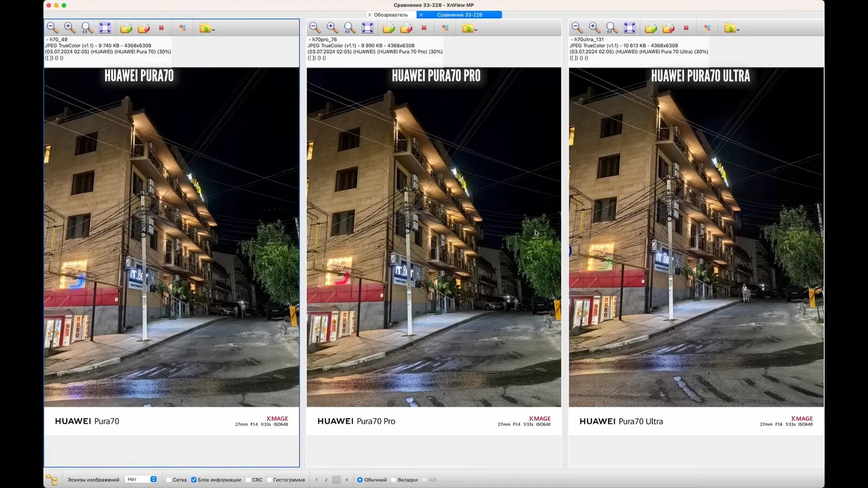Uncheck the Блок информации checkbox
The width and height of the screenshot is (868, 488).
click(194, 480)
